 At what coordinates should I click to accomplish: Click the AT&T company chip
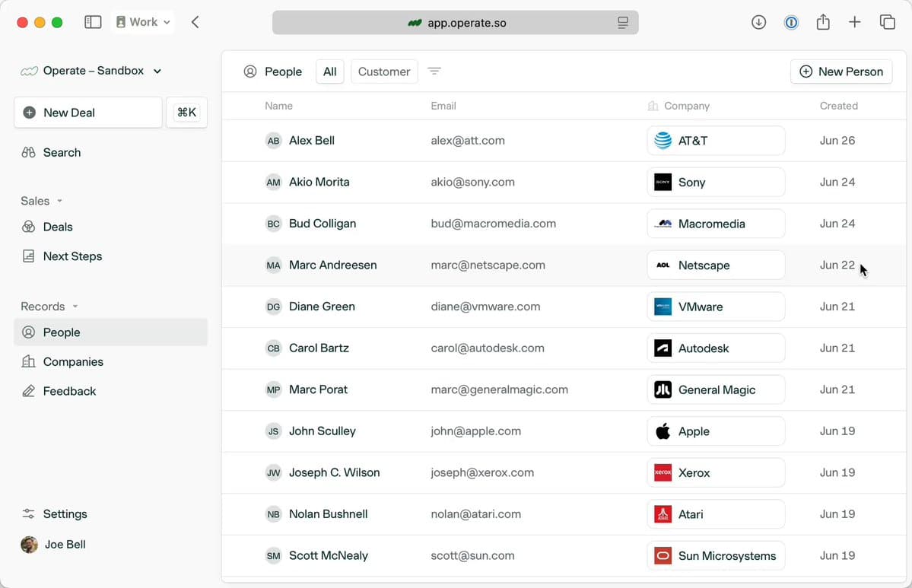click(715, 141)
